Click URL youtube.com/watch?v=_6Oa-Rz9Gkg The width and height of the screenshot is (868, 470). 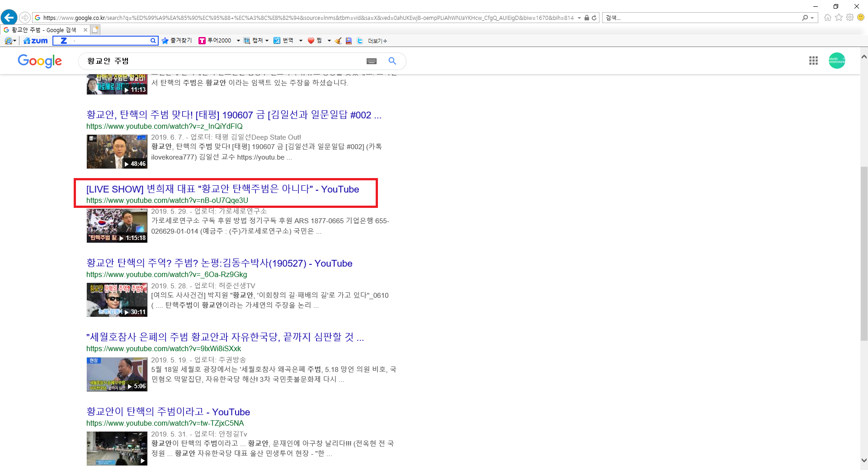167,275
